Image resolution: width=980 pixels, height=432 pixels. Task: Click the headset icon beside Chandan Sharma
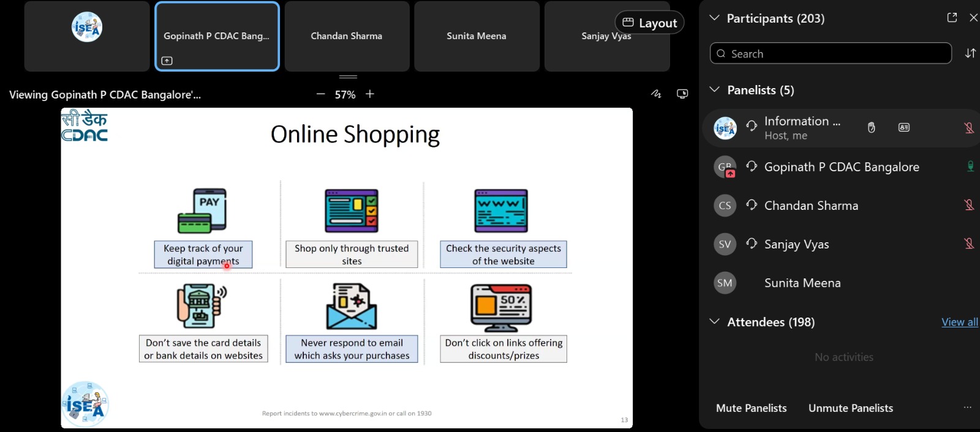(x=752, y=204)
